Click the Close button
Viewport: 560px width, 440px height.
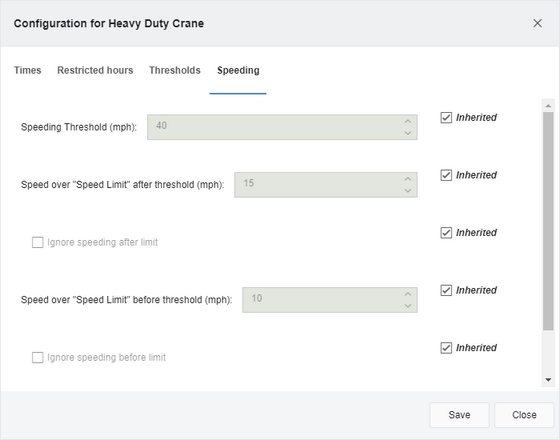524,415
